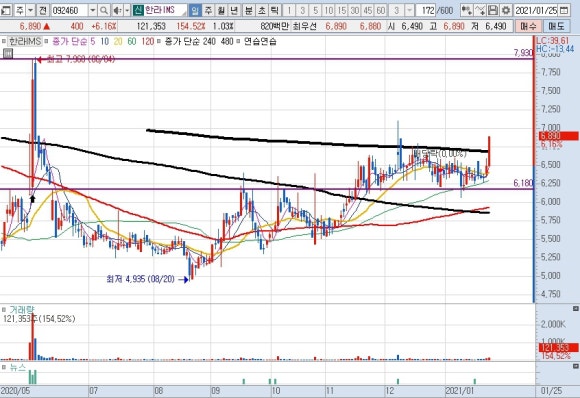Select the 일 daily period tab

click(195, 10)
